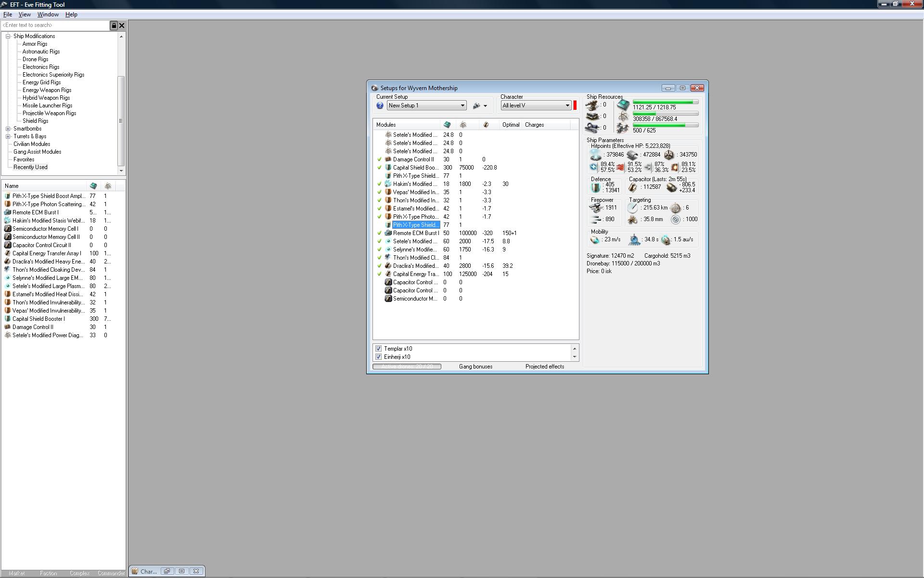Expand the Smartbombs tree node

(8, 129)
